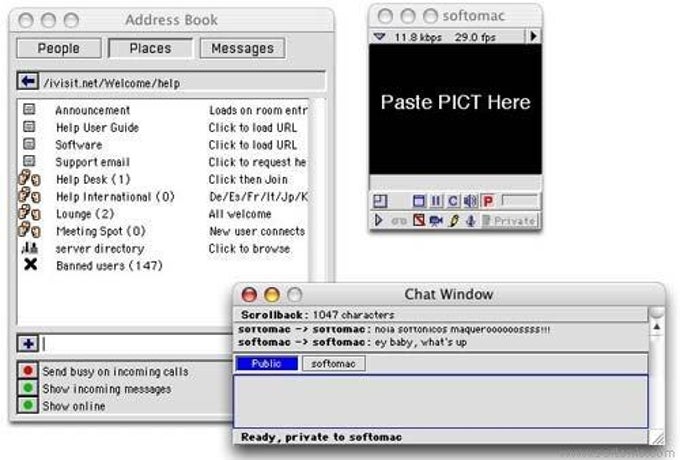
Task: Click the Announcement list entry text
Action: 92,110
